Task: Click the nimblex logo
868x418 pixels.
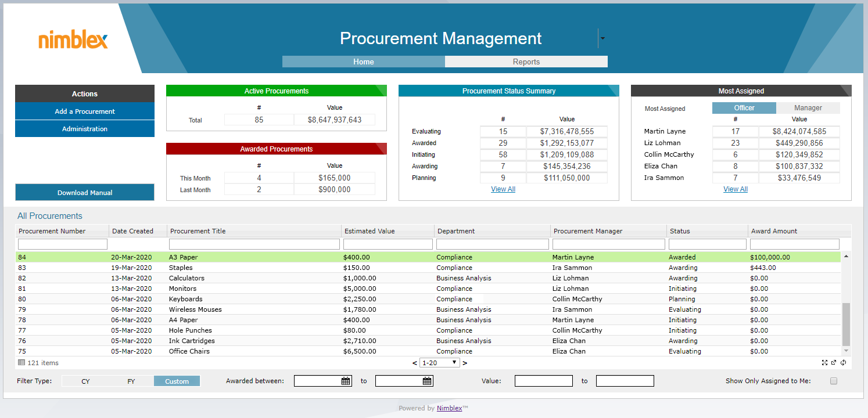Action: tap(73, 39)
